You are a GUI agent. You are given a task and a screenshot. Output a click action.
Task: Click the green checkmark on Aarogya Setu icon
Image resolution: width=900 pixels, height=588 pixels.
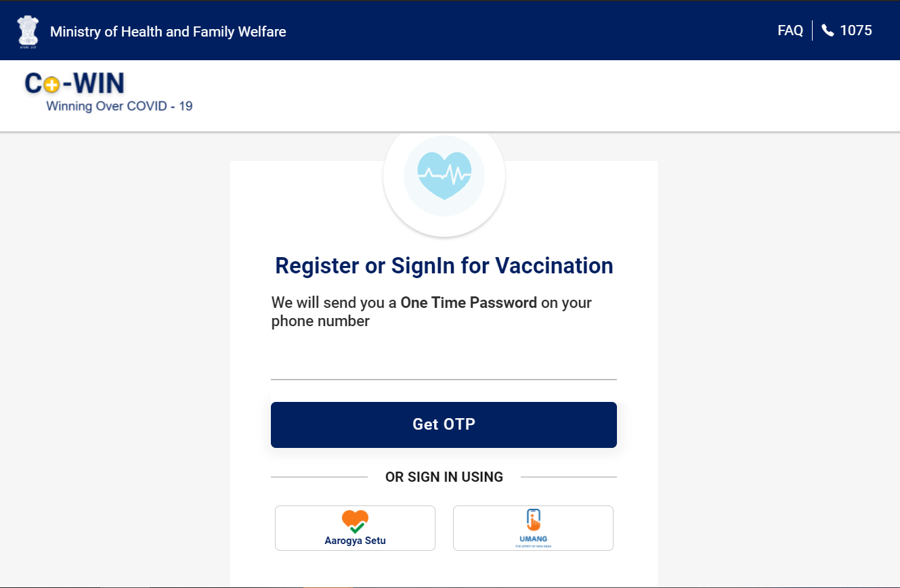click(x=357, y=528)
